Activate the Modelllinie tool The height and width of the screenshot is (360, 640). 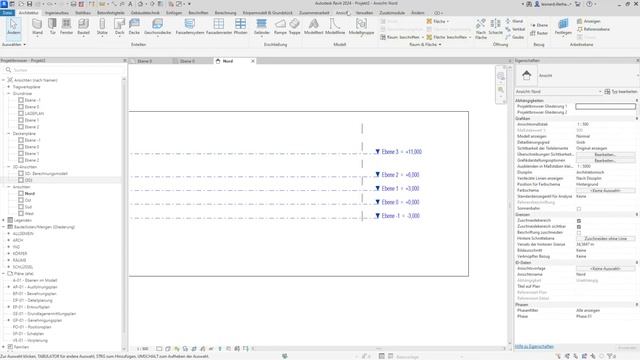click(335, 27)
